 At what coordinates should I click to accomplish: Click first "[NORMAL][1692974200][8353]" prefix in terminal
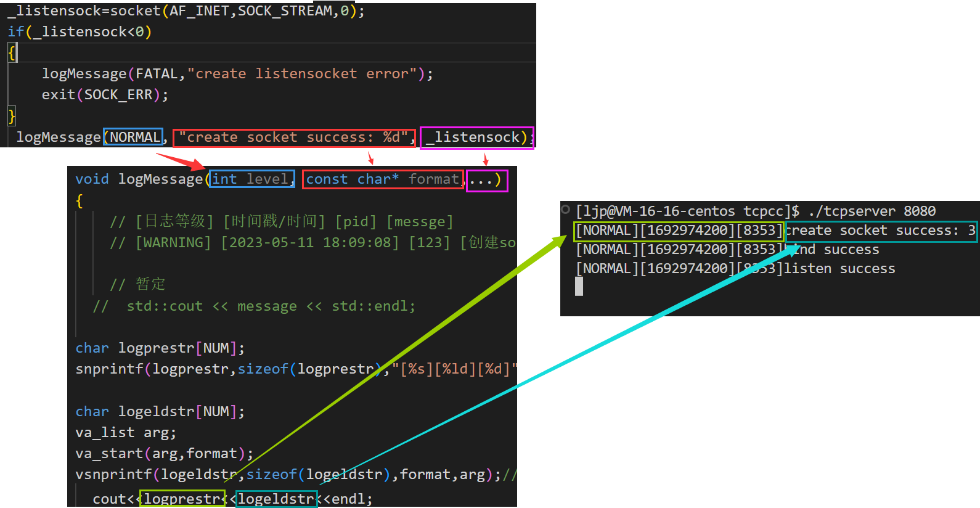[679, 231]
